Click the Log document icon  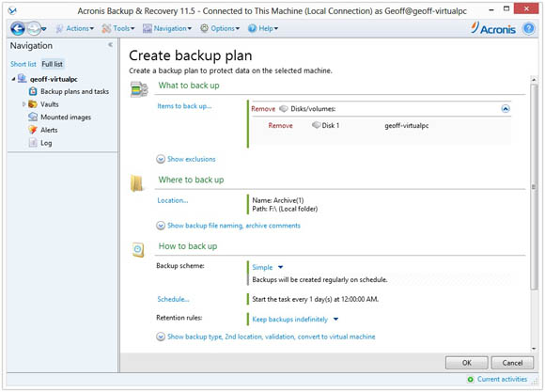(x=33, y=143)
